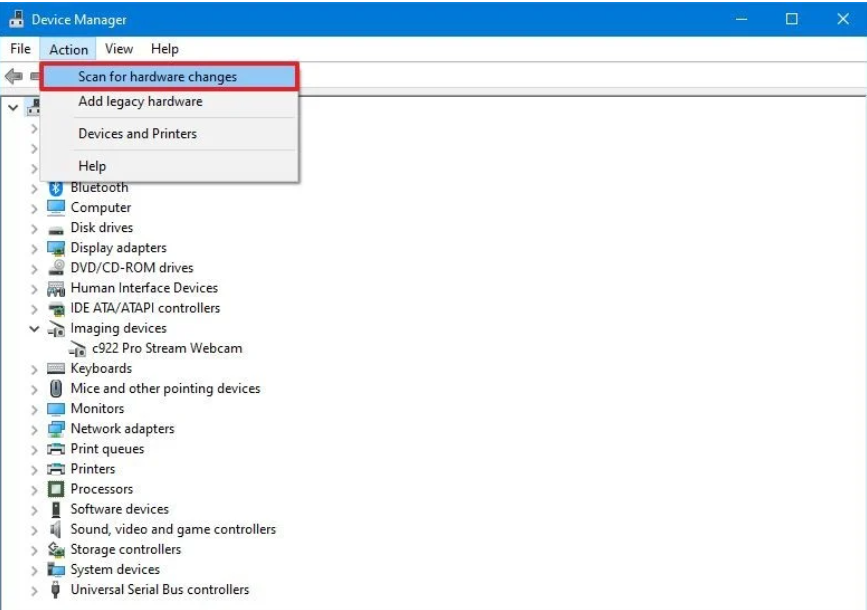
Task: Select the Monitors tree label
Action: pyautogui.click(x=97, y=409)
